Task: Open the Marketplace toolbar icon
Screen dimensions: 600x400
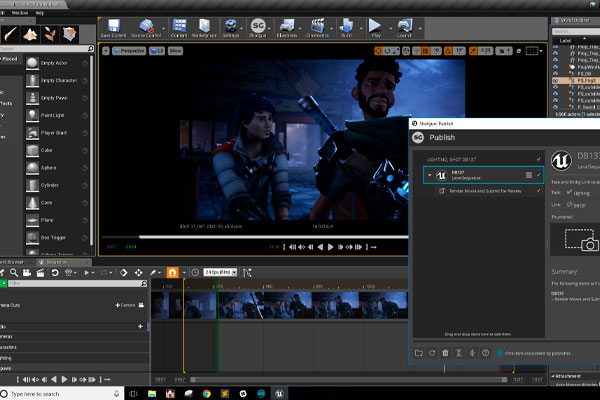Action: click(x=204, y=26)
